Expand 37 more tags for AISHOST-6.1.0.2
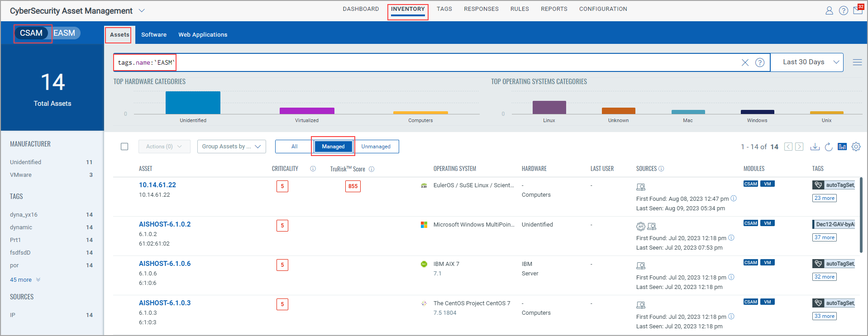This screenshot has width=868, height=336. tap(825, 237)
